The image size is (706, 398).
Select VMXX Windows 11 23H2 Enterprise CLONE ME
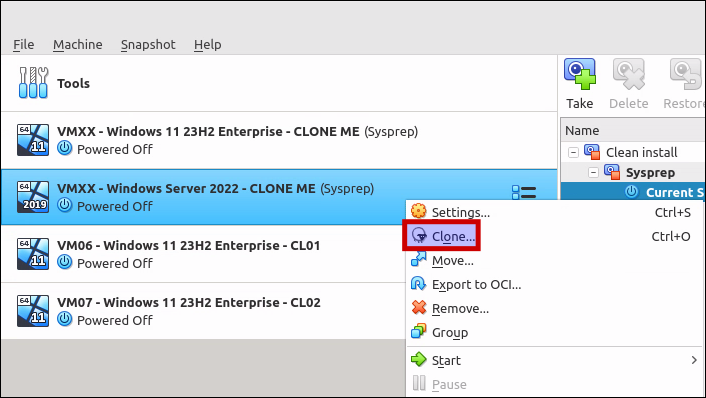(279, 140)
